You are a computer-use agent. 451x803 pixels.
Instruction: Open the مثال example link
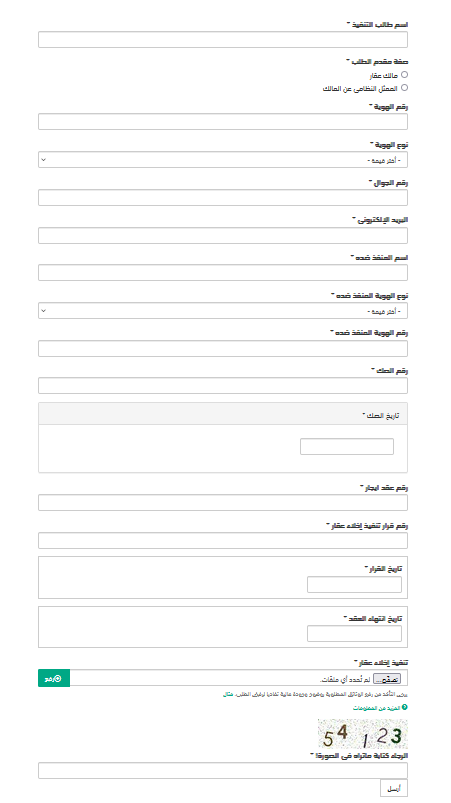(228, 694)
